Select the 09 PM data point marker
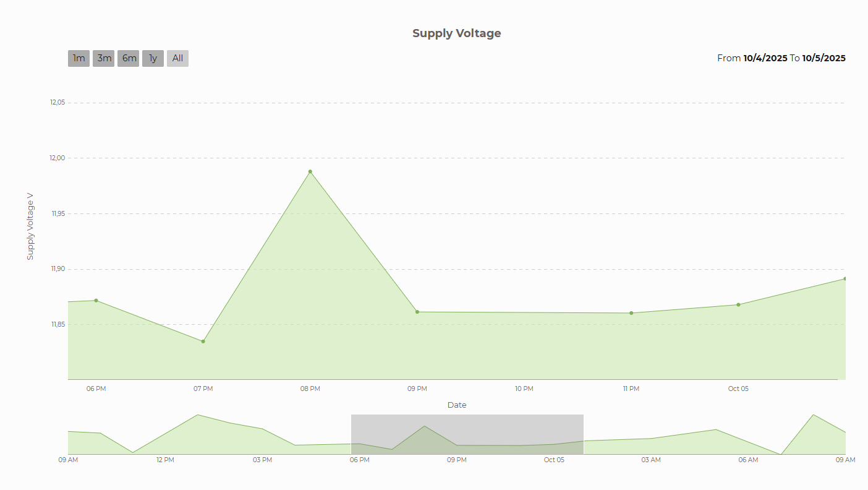Viewport: 868px width, 490px height. [x=417, y=312]
